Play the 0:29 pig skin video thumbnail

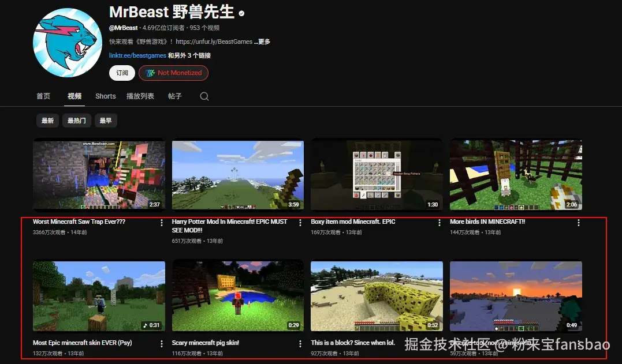(237, 296)
